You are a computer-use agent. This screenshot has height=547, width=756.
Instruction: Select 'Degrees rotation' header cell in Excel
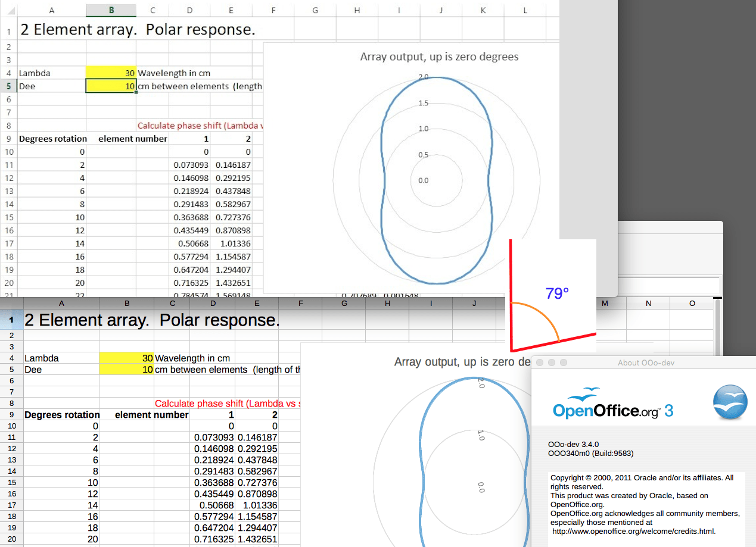[52, 139]
